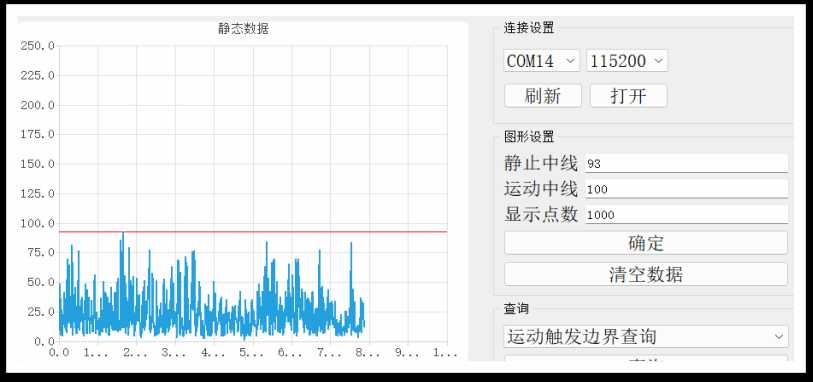The height and width of the screenshot is (382, 813).
Task: Click the 清空数据 clear data button
Action: pyautogui.click(x=646, y=274)
